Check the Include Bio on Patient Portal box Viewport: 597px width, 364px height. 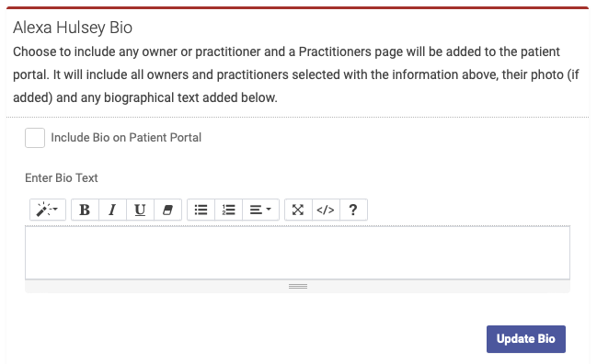click(x=35, y=138)
